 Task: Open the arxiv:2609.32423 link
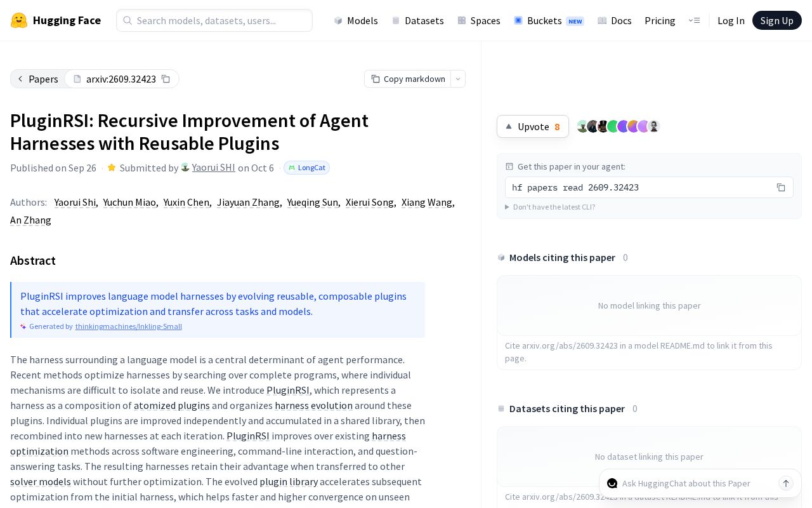[115, 79]
